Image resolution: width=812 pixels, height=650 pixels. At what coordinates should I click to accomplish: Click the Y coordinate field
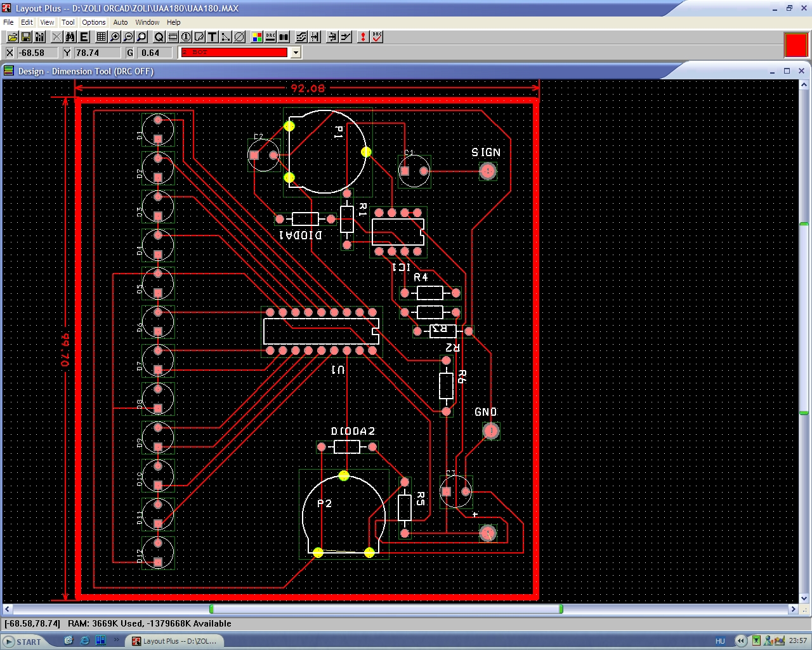(x=96, y=53)
